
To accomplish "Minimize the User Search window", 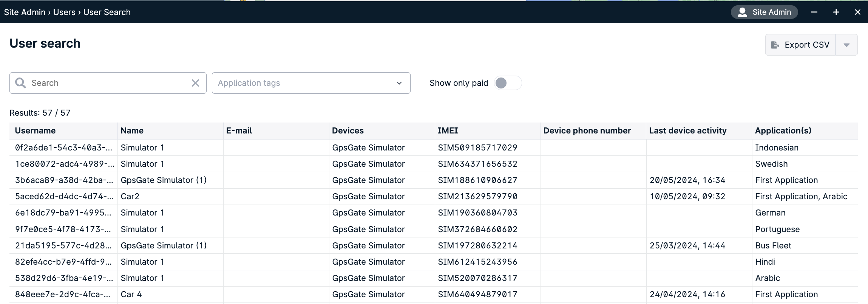I will pyautogui.click(x=814, y=12).
